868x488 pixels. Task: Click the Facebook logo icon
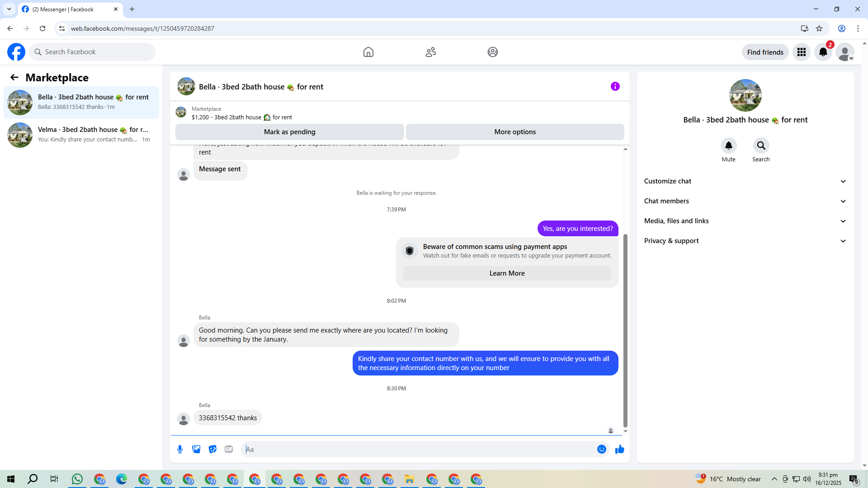click(16, 52)
